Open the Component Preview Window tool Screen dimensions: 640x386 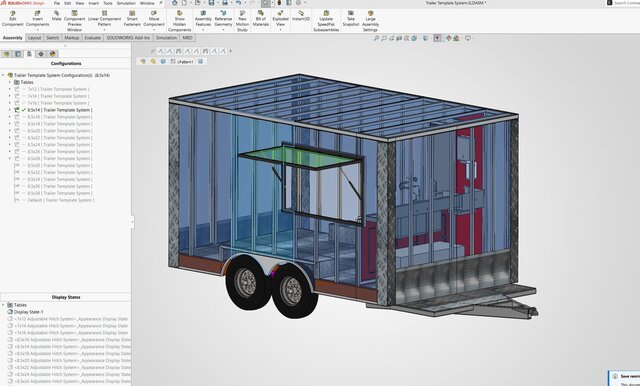[74, 21]
